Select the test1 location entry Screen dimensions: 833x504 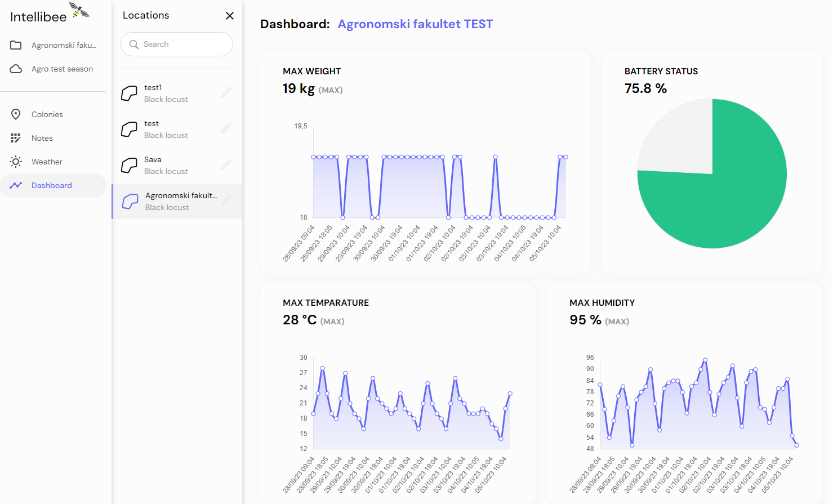(x=177, y=93)
